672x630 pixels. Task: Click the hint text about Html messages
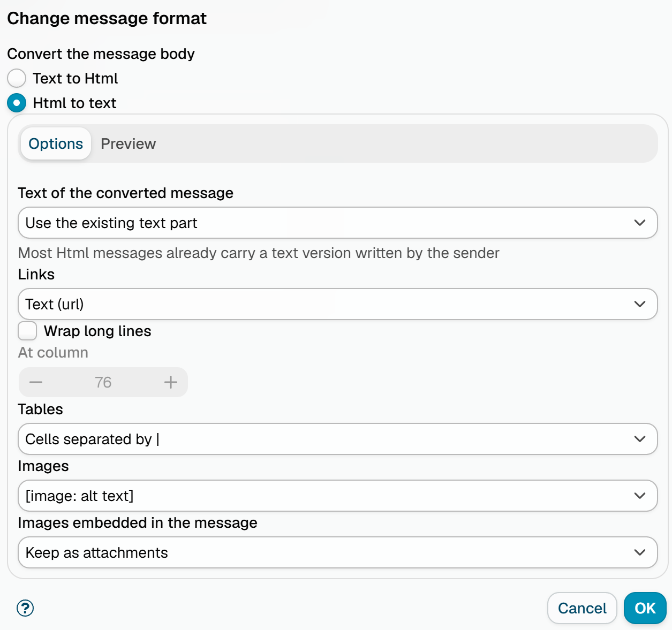tap(259, 253)
